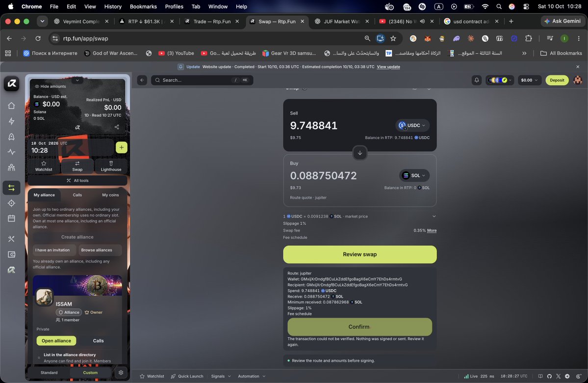Image resolution: width=588 pixels, height=383 pixels.
Task: Open the chain selector dropdown with coin icons
Action: tap(500, 80)
